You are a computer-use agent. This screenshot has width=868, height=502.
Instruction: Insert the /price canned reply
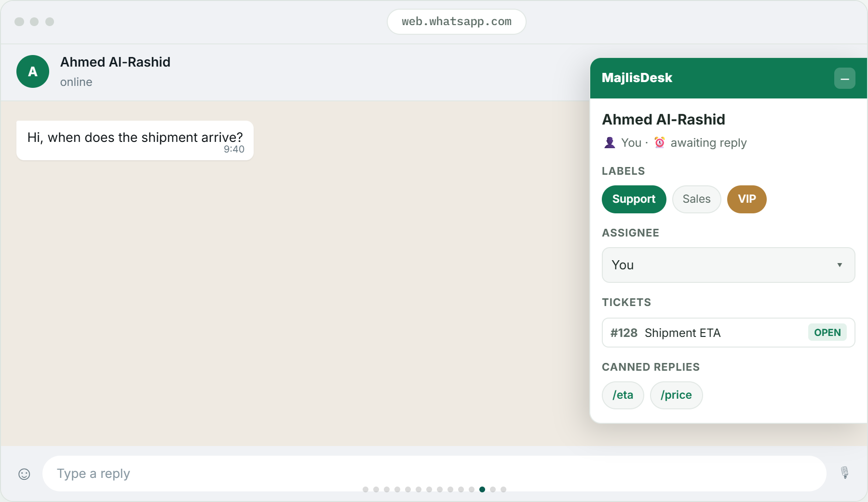676,395
